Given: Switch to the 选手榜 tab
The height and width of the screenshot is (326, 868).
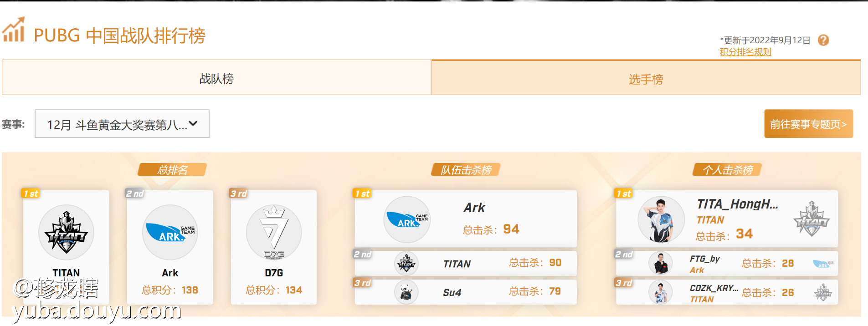Looking at the screenshot, I should point(646,77).
